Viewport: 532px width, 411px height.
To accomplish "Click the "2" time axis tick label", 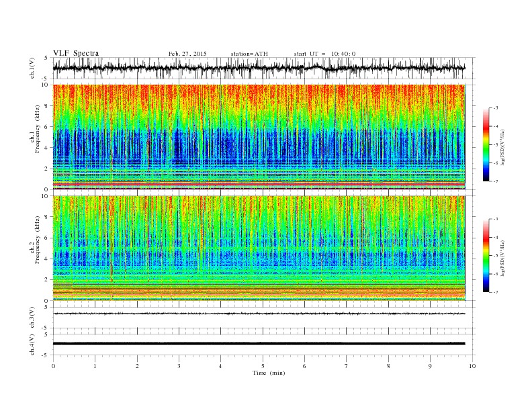I will point(137,366).
